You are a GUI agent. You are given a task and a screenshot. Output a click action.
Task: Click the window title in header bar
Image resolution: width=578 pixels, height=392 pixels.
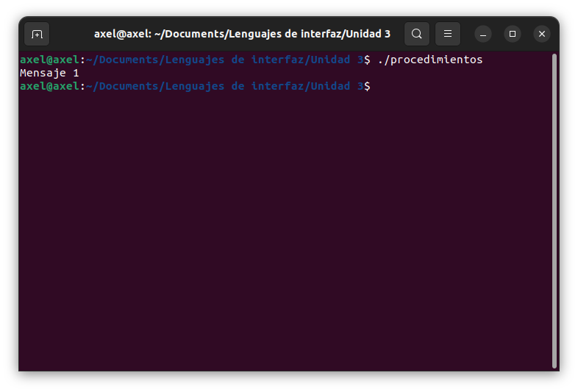(x=242, y=34)
